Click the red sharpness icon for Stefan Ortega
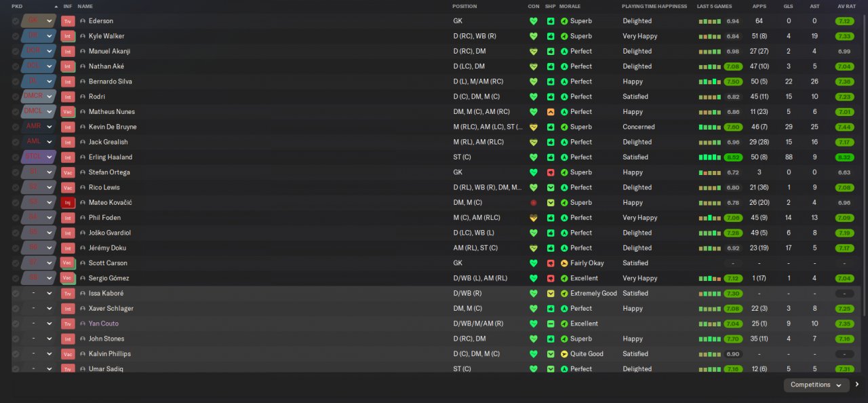Image resolution: width=868 pixels, height=403 pixels. click(x=551, y=172)
